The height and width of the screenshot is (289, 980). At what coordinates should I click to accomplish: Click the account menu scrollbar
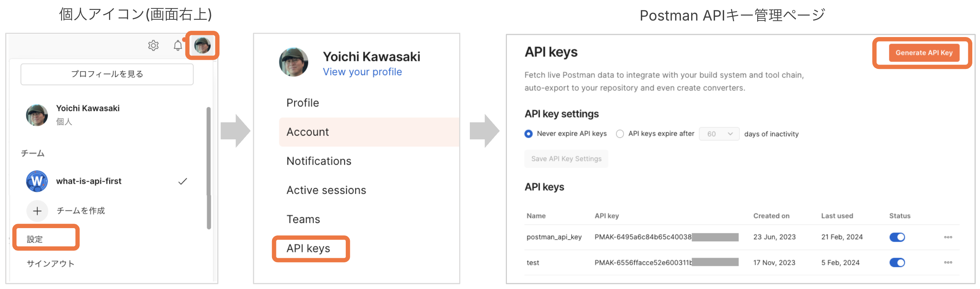(x=208, y=168)
